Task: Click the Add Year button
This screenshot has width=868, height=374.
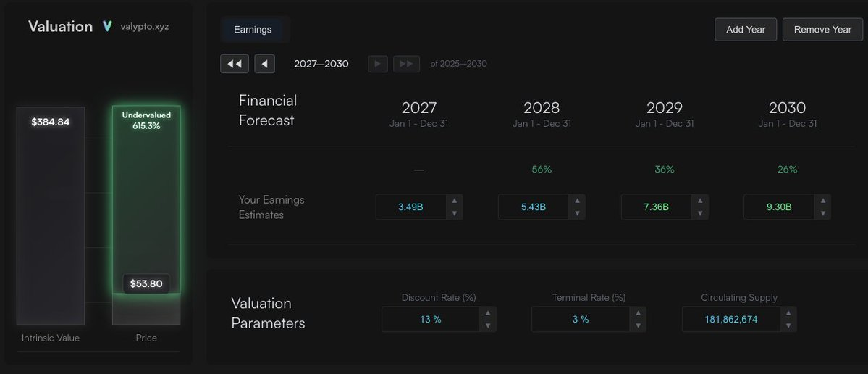Action: tap(746, 30)
